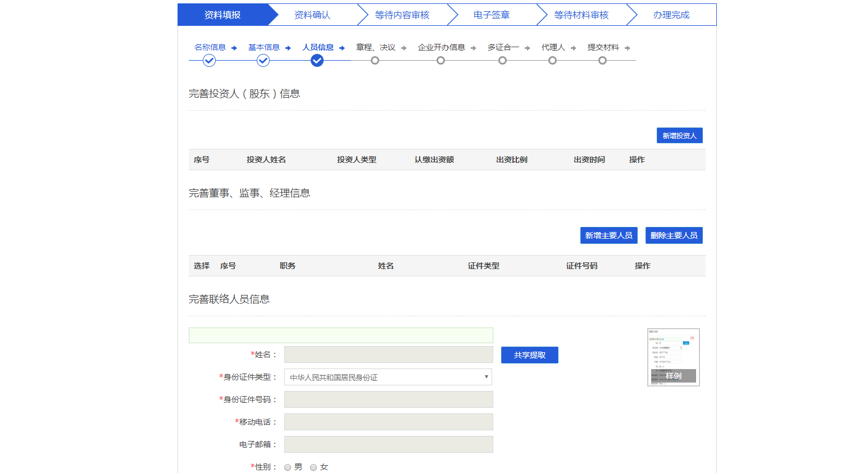This screenshot has height=473, width=868.
Task: Open the 样例 sample thumbnail
Action: click(673, 357)
